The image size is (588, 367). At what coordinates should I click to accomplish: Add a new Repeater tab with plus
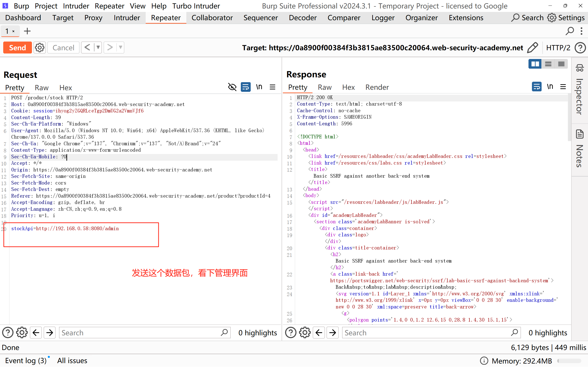coord(27,31)
